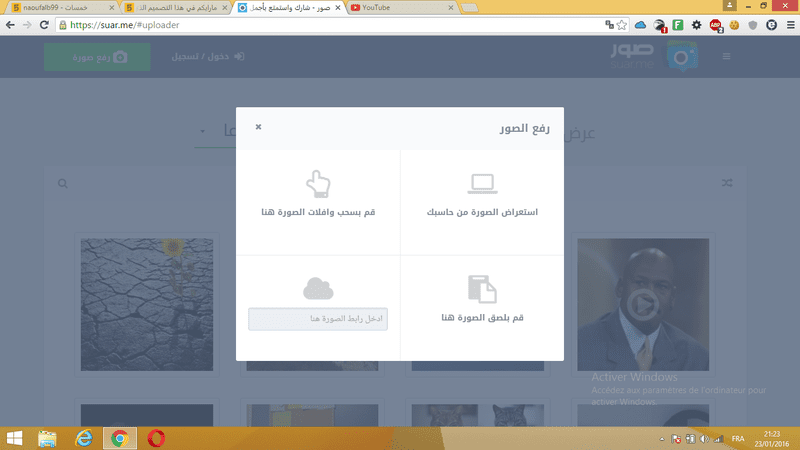Click the address bar URL
Screen dimensions: 800x450
124,25
